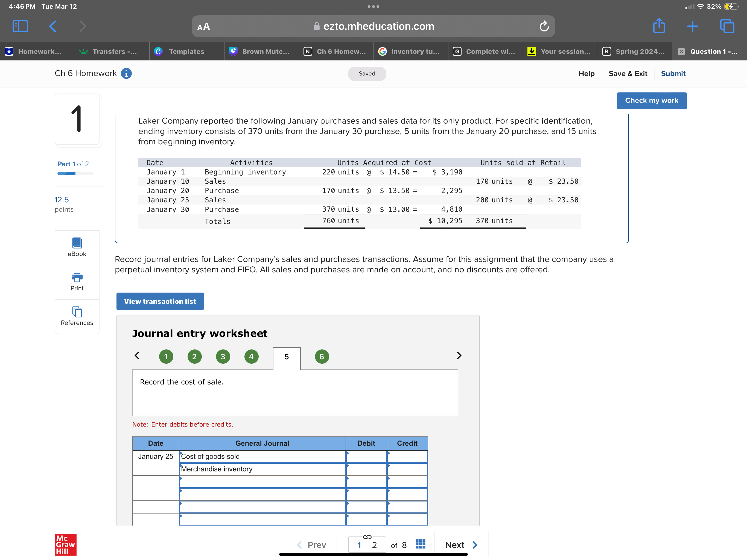Go to next journal entry with right chevron
The width and height of the screenshot is (747, 560).
coord(458,355)
